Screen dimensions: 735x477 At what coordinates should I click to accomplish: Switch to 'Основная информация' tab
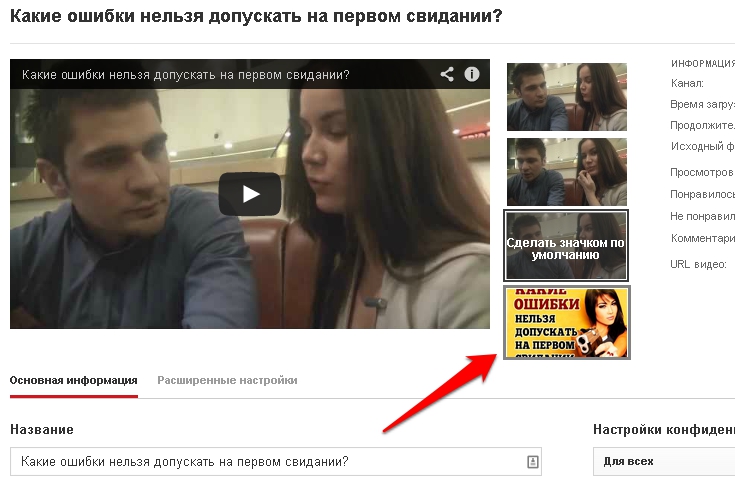coord(74,380)
